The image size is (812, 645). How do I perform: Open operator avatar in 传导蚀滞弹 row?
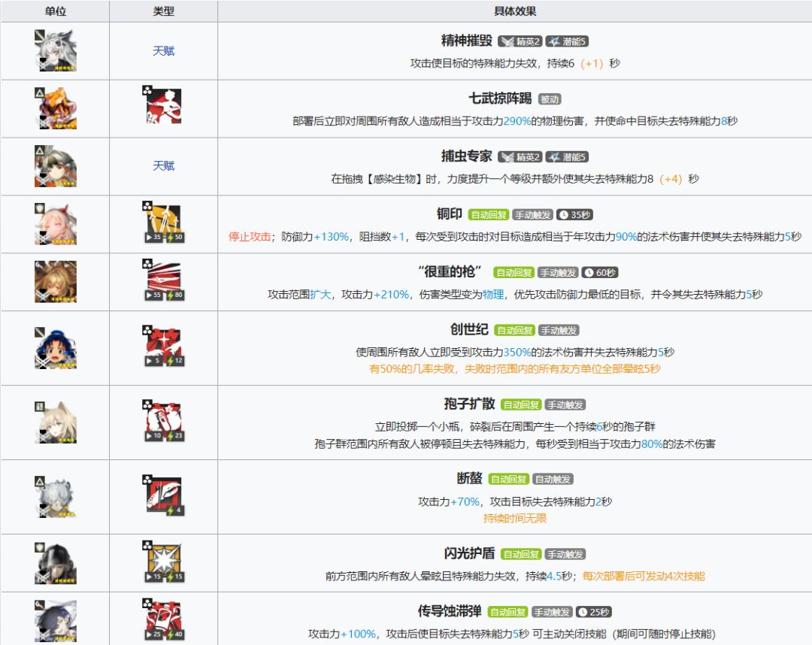click(56, 621)
